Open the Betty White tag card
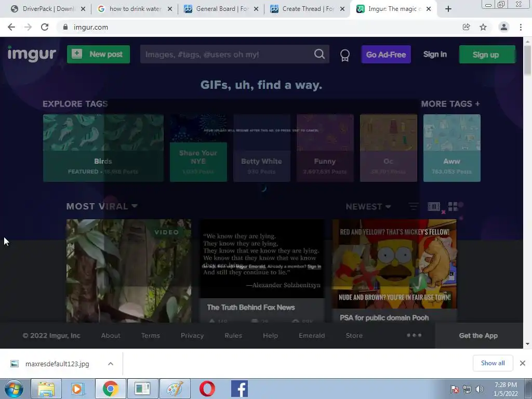 pyautogui.click(x=262, y=148)
